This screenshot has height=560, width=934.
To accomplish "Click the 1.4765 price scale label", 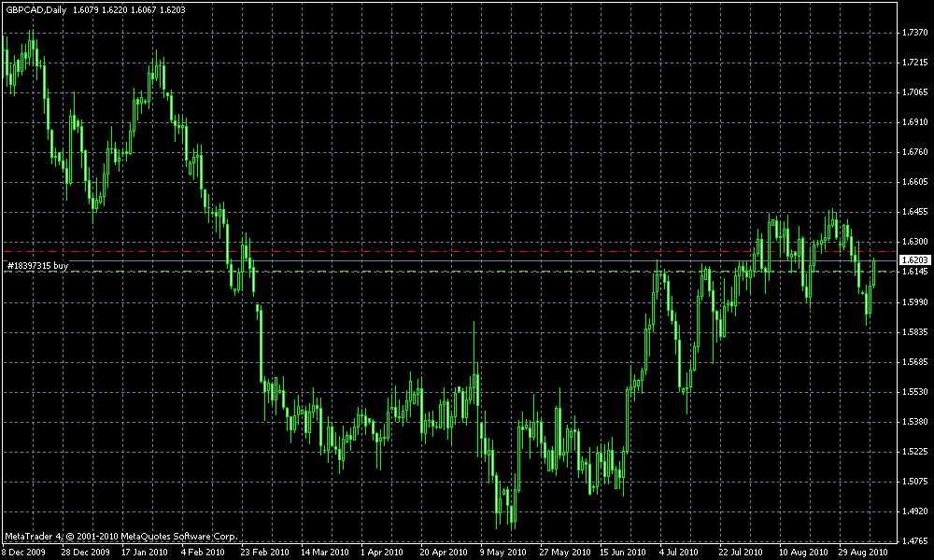I will tap(915, 541).
